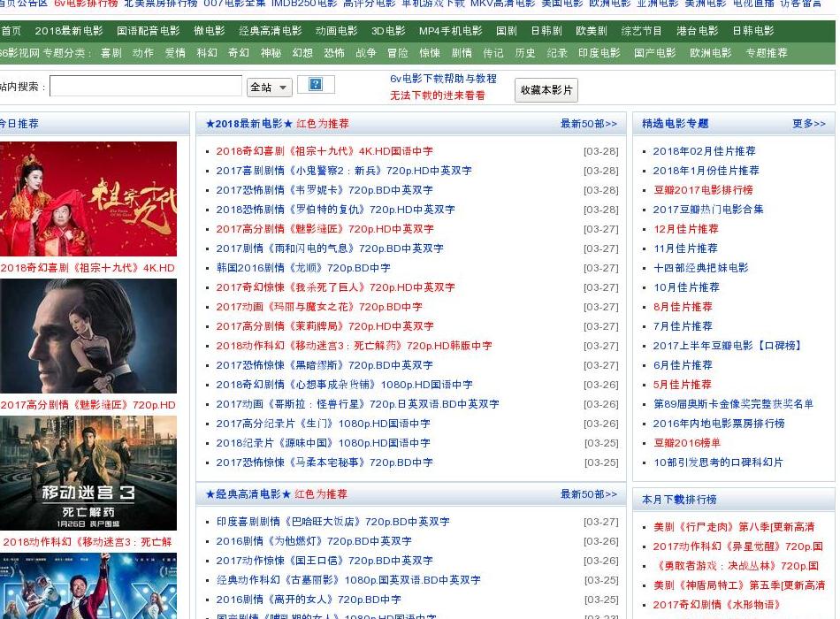Viewport: 840px width, 619px height.
Task: Go to 国语配音电影 nav item
Action: coord(149,31)
